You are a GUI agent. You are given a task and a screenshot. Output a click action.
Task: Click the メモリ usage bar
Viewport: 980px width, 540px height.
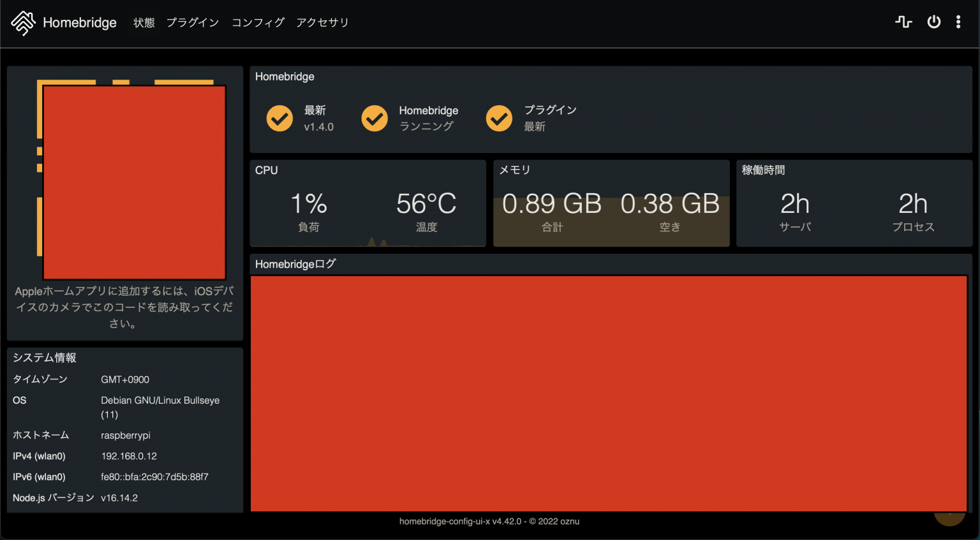611,220
